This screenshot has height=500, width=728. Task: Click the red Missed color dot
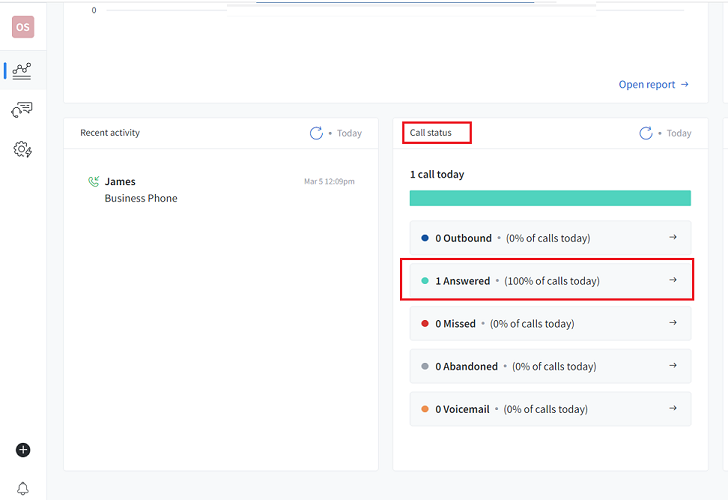(425, 324)
